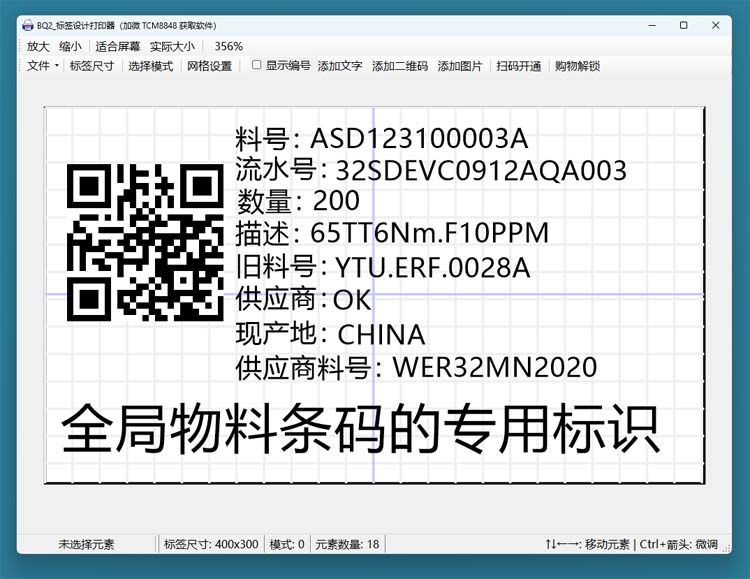750x579 pixels.
Task: Click 选择模式 select mode
Action: (150, 66)
